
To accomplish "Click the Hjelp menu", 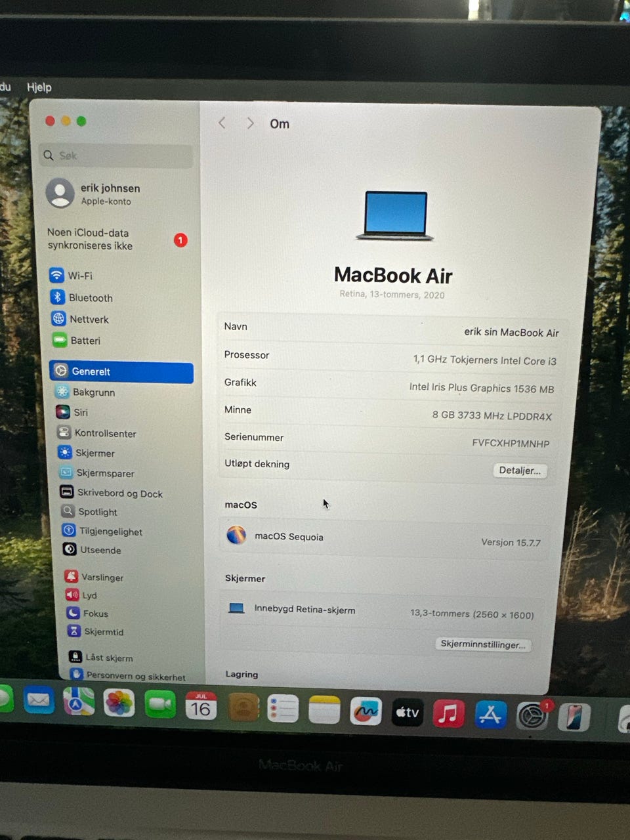I will 39,87.
